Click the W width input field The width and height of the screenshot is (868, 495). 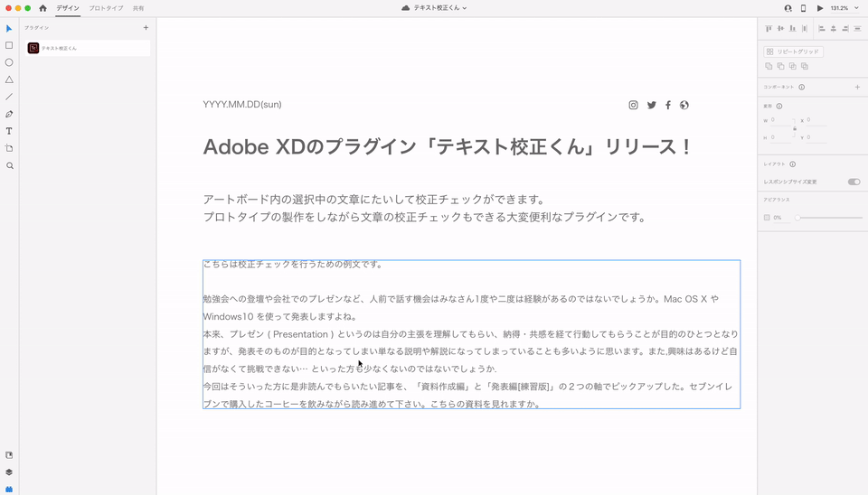(780, 120)
